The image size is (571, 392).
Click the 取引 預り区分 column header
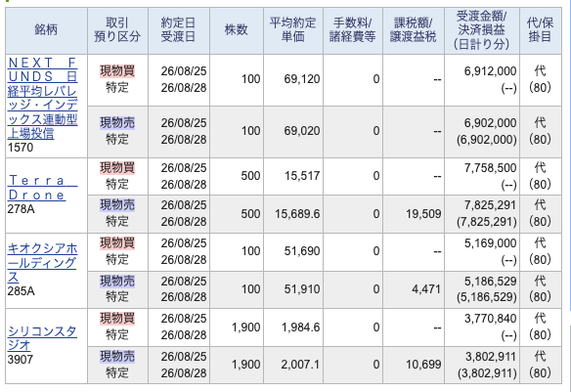point(117,30)
